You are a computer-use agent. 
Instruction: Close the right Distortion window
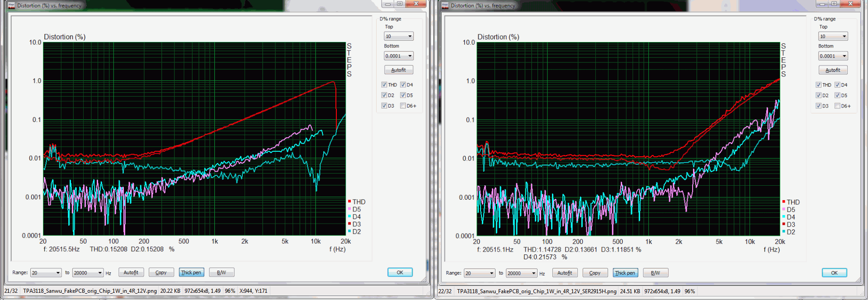pyautogui.click(x=850, y=4)
